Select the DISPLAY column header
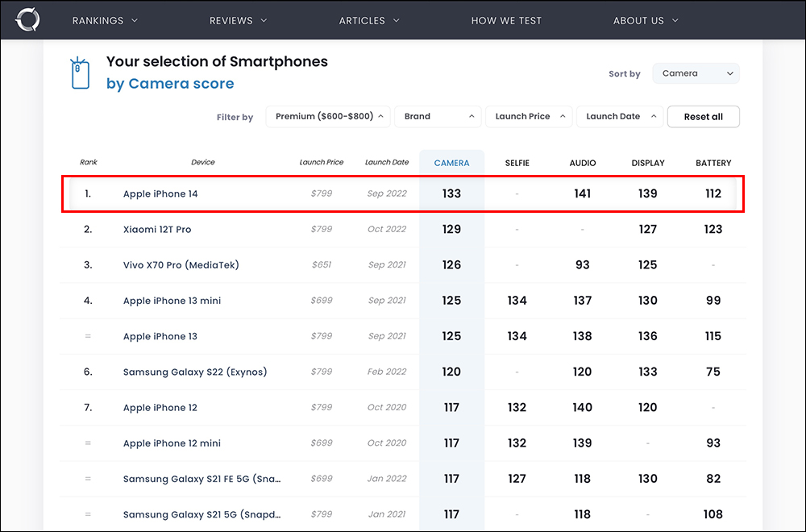Screen dimensions: 806x532 click(x=648, y=163)
